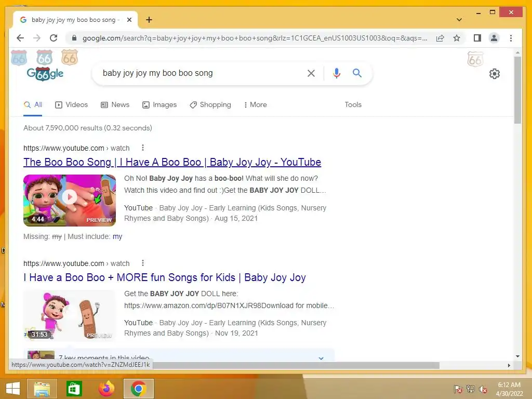Open the Tools search filters
The width and height of the screenshot is (532, 399).
353,105
